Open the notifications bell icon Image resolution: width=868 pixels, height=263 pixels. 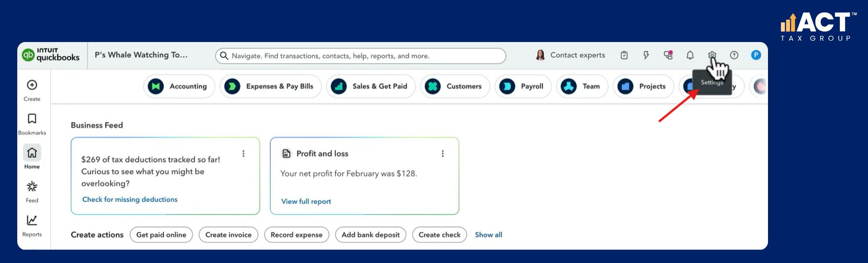(x=690, y=55)
